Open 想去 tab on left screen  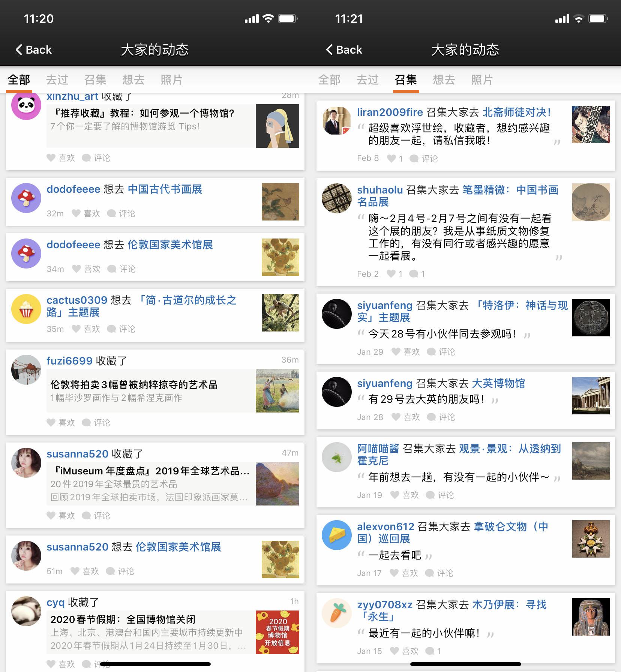(x=133, y=79)
